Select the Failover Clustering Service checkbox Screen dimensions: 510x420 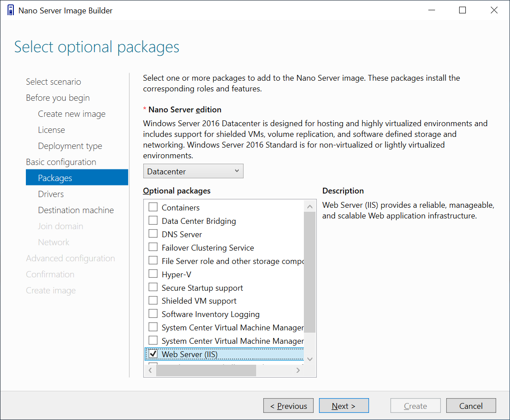click(x=153, y=247)
